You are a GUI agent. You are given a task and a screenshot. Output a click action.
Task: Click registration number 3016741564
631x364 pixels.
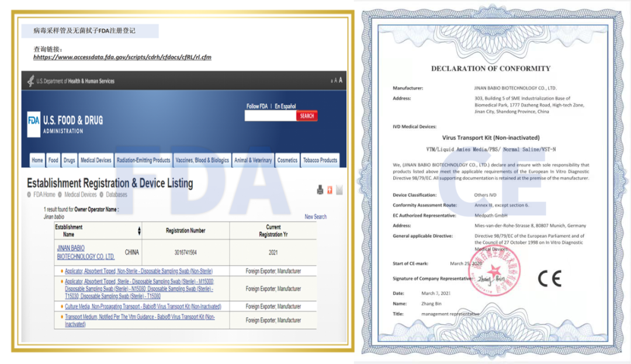pos(186,252)
